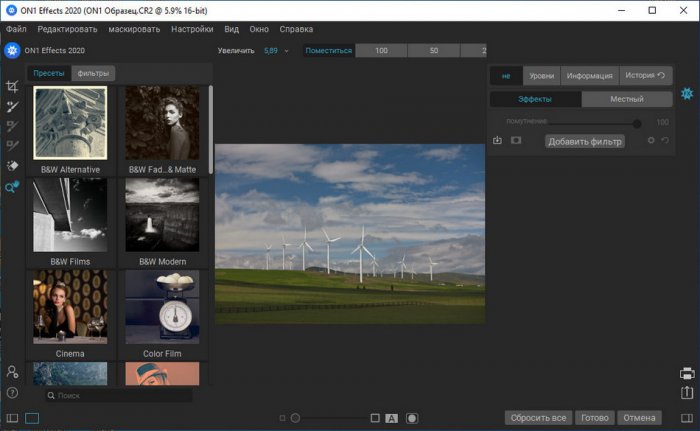The image size is (700, 431).
Task: Click the reset arrow next to Add filter
Action: click(x=665, y=141)
